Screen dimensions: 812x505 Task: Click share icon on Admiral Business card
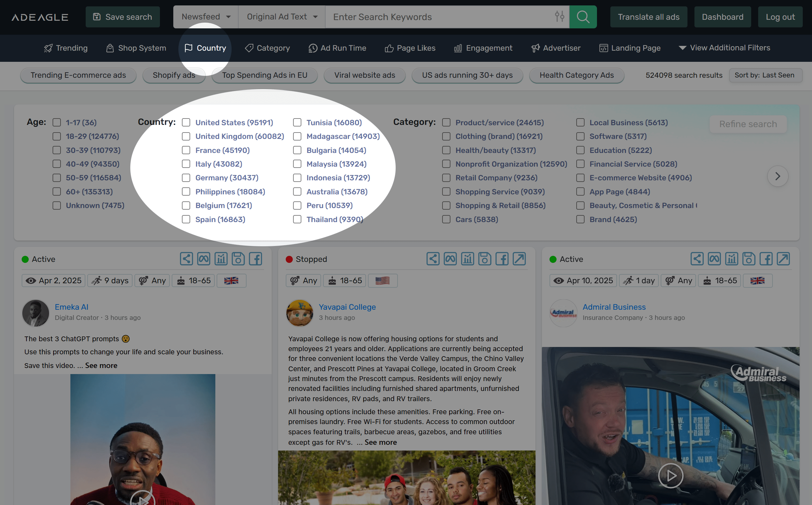click(x=697, y=259)
